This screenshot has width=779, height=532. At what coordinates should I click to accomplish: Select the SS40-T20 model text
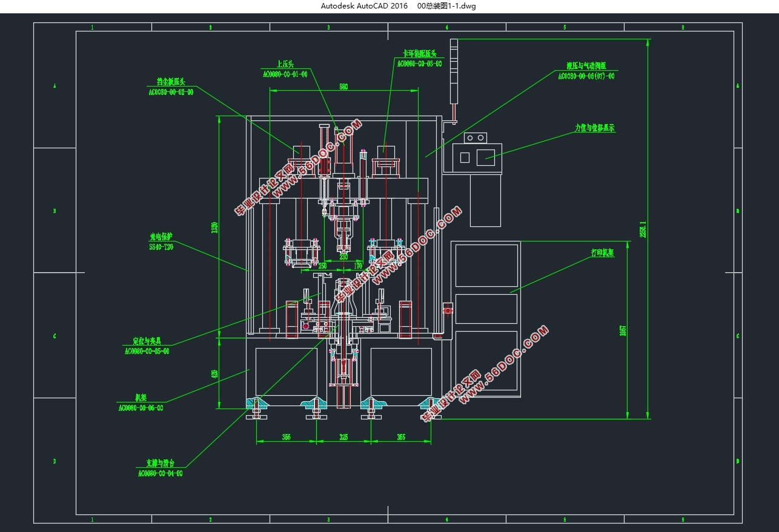(162, 247)
